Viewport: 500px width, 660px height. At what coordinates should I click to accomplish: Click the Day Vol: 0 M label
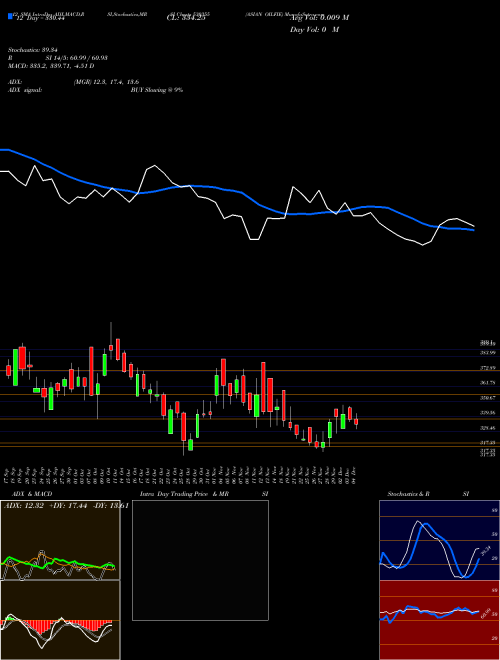pyautogui.click(x=314, y=29)
